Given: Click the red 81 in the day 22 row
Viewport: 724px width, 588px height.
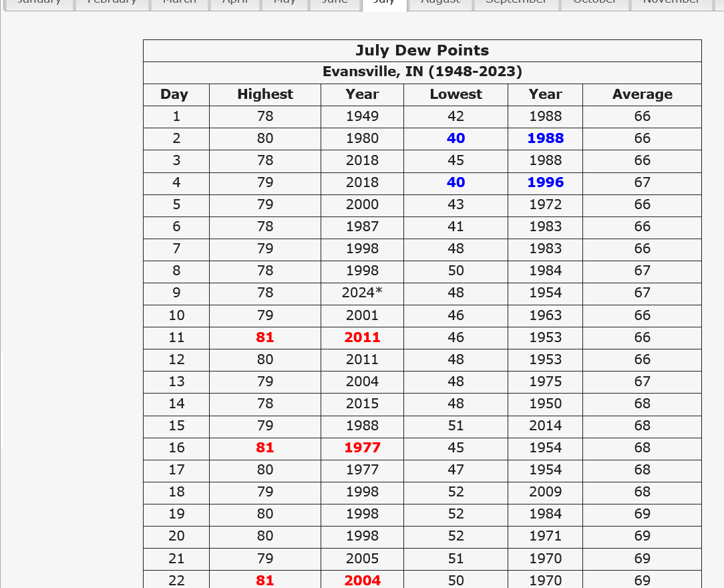Looking at the screenshot, I should 265,581.
